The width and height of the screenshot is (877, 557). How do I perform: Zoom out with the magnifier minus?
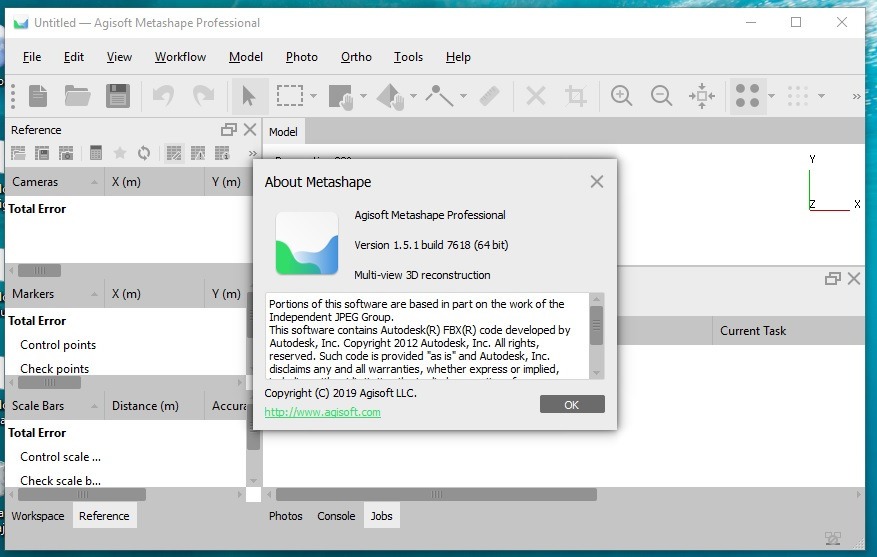[x=661, y=96]
